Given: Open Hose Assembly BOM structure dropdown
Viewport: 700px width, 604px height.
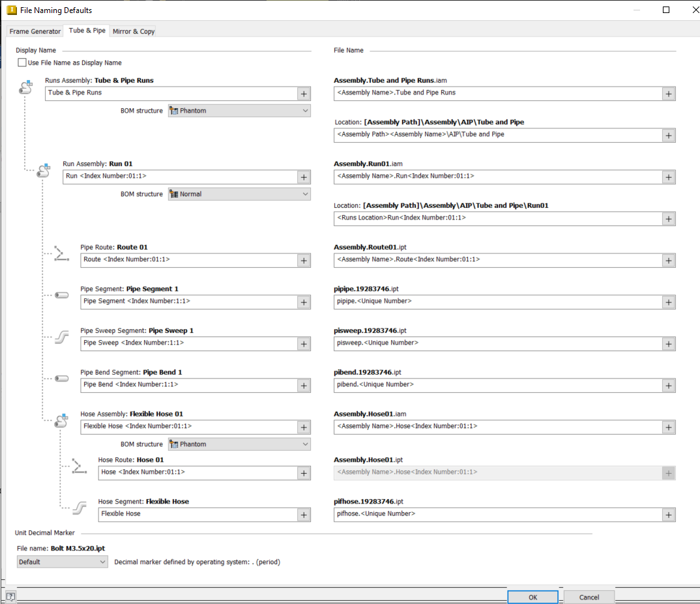Looking at the screenshot, I should click(x=239, y=444).
